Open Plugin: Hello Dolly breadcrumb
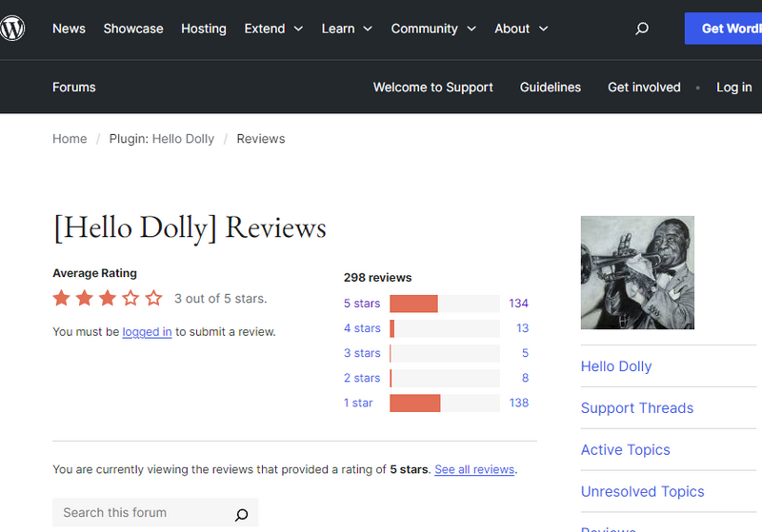The height and width of the screenshot is (532, 762). point(161,139)
